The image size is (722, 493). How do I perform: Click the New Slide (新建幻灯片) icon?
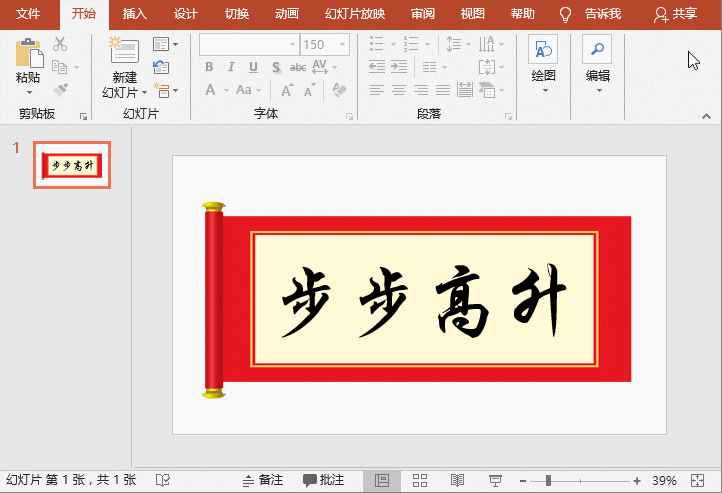(x=124, y=54)
